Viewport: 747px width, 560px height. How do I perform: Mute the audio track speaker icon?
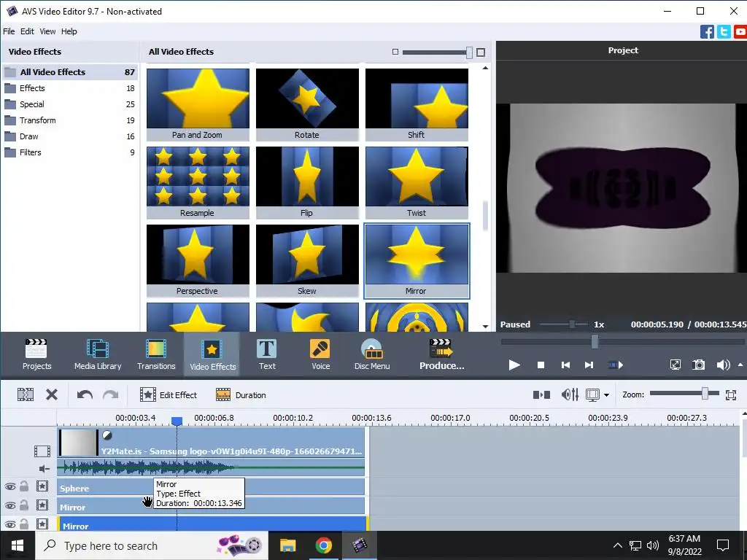44,469
